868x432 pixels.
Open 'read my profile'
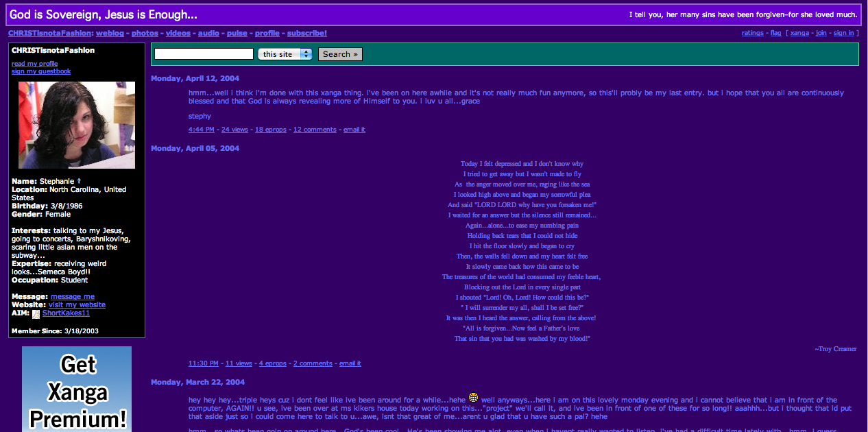tap(34, 63)
